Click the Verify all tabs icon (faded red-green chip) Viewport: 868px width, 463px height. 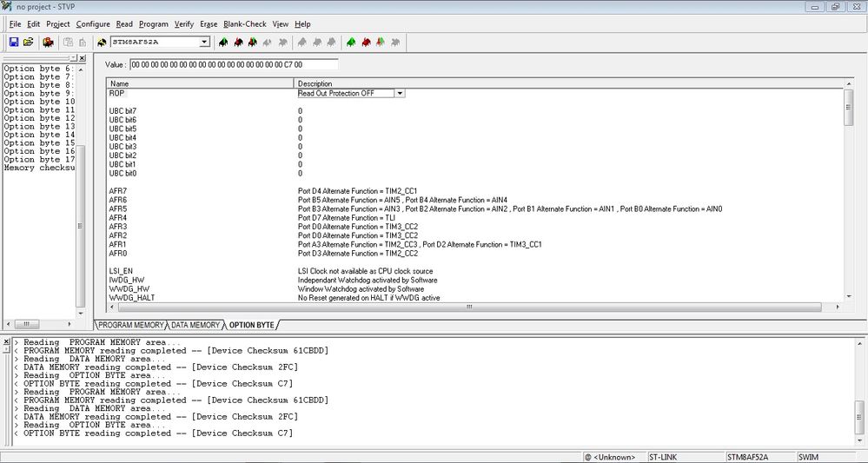pyautogui.click(x=381, y=42)
